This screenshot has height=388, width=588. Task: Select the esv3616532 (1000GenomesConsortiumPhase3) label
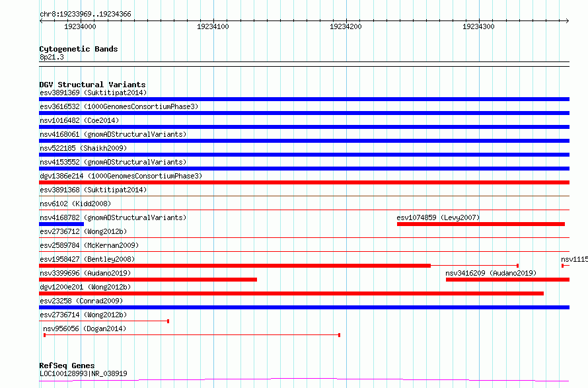[119, 106]
